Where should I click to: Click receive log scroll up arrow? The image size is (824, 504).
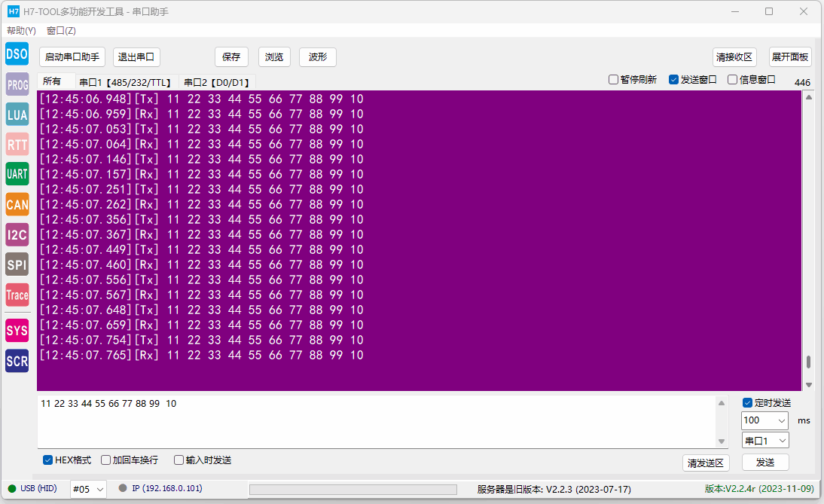point(809,97)
